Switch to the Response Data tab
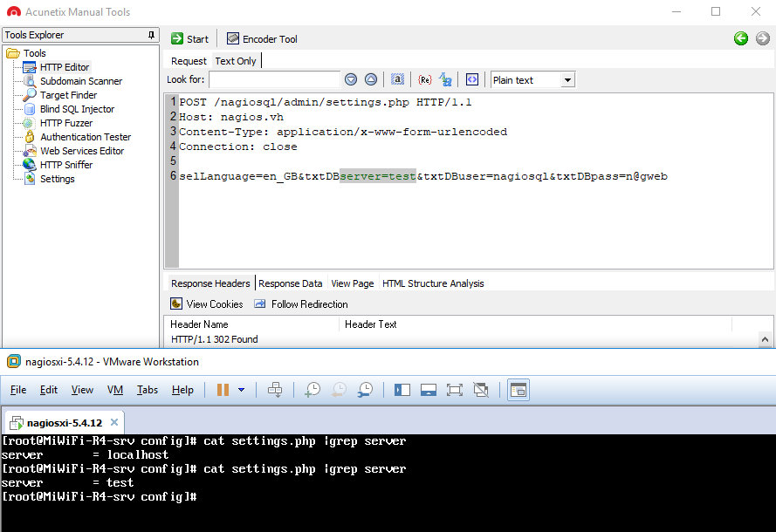 [290, 283]
